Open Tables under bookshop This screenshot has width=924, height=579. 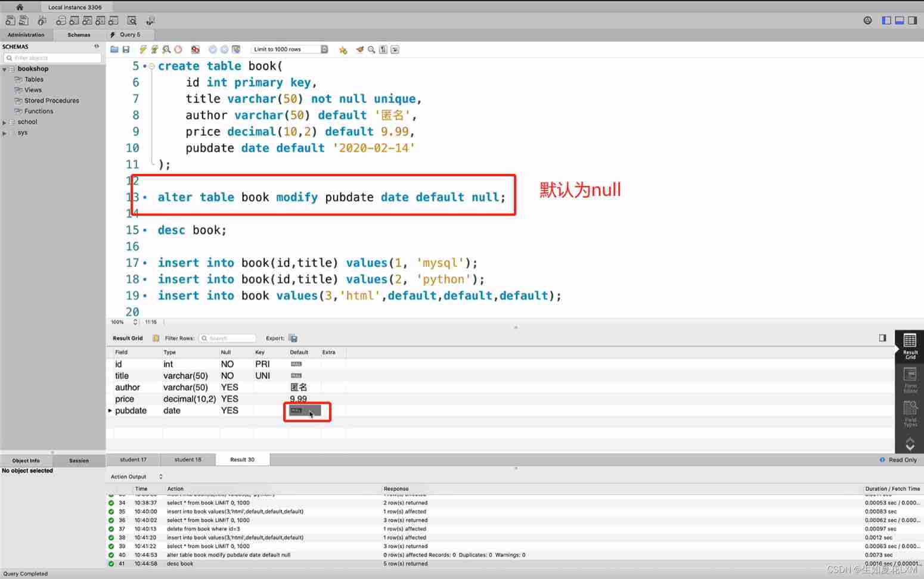[x=34, y=79]
